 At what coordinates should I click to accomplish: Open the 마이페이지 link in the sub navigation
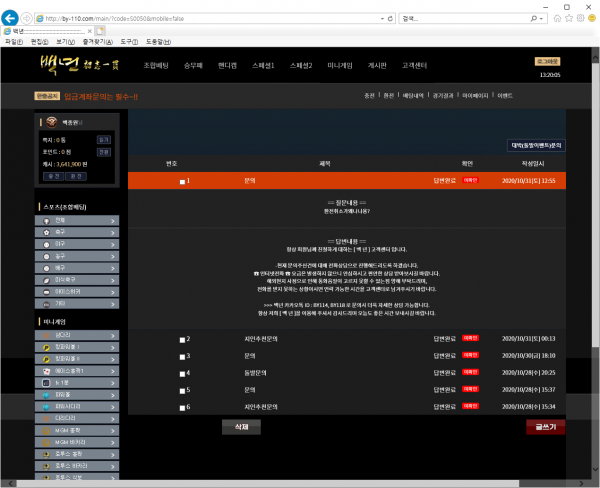click(x=475, y=95)
